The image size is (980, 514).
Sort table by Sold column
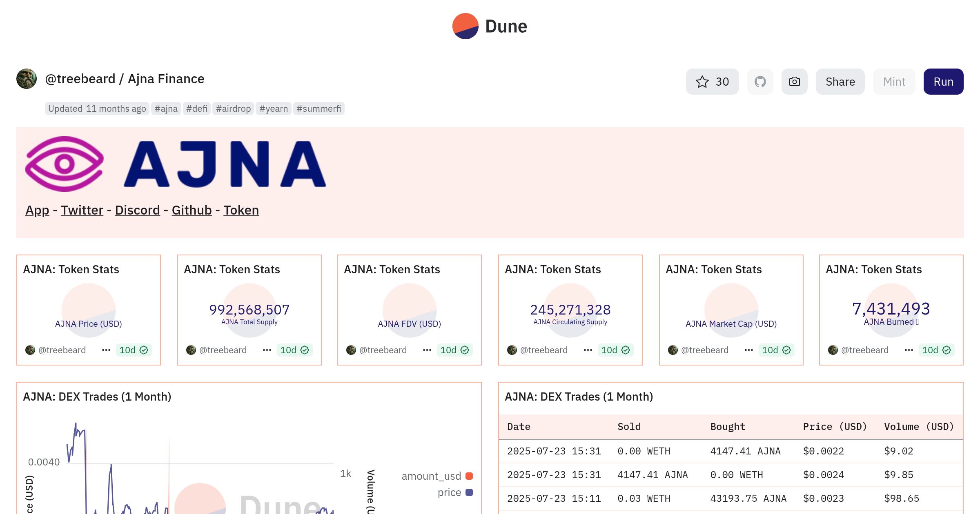629,427
